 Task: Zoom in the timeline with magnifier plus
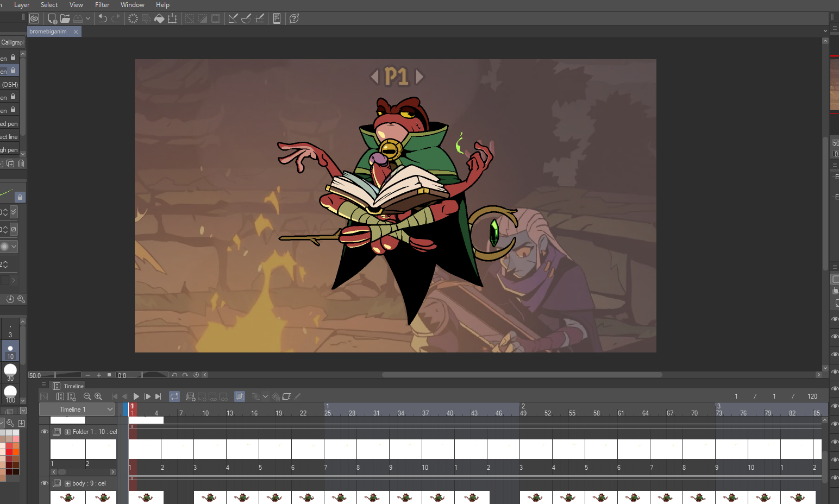pos(98,396)
